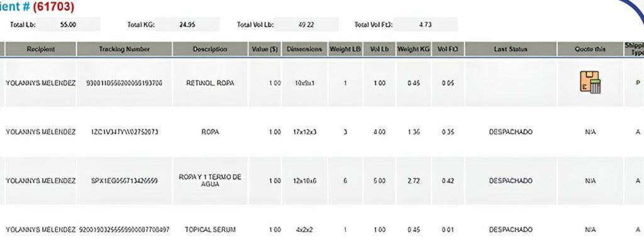Viewport: 644px width, 248px height.
Task: Sort by Description column header
Action: (210, 49)
